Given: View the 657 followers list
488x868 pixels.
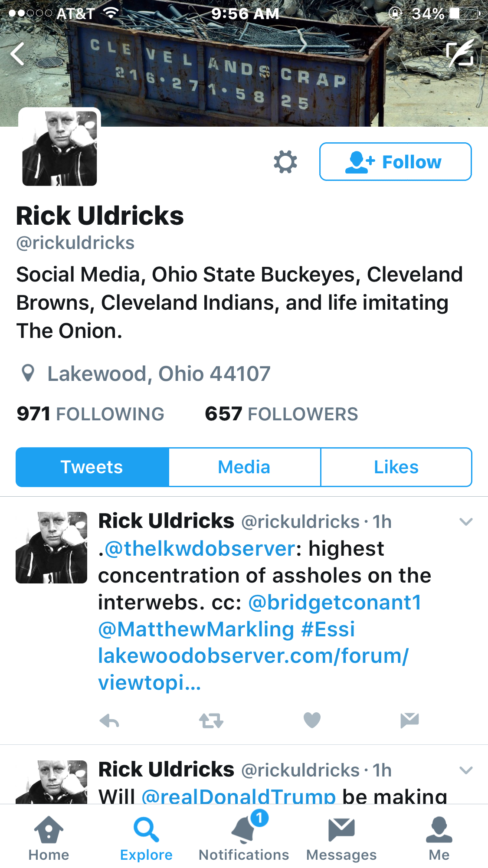Looking at the screenshot, I should [282, 414].
